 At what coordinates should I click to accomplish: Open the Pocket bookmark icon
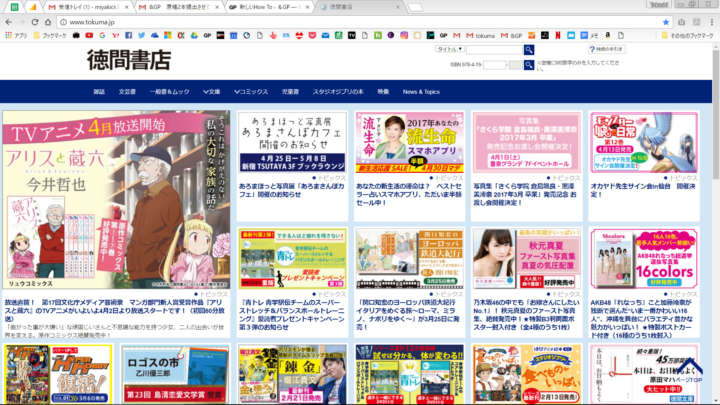click(312, 35)
